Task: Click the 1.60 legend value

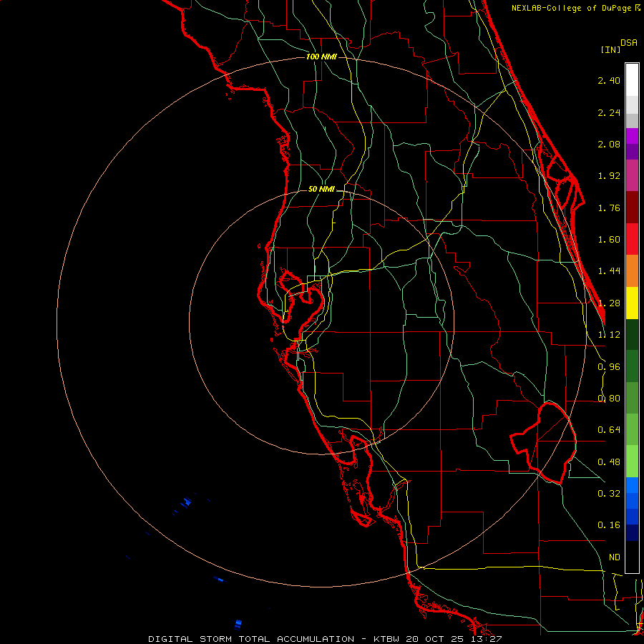Action: pyautogui.click(x=609, y=240)
